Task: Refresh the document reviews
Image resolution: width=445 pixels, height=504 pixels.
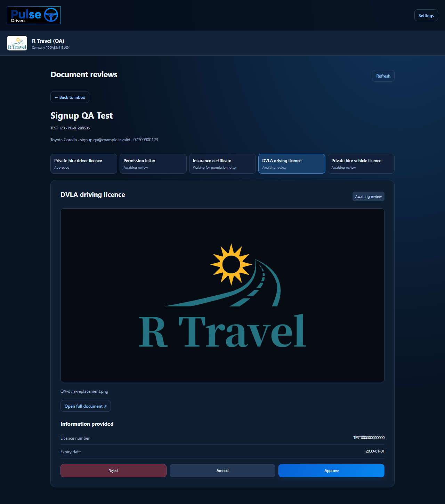Action: click(x=383, y=76)
